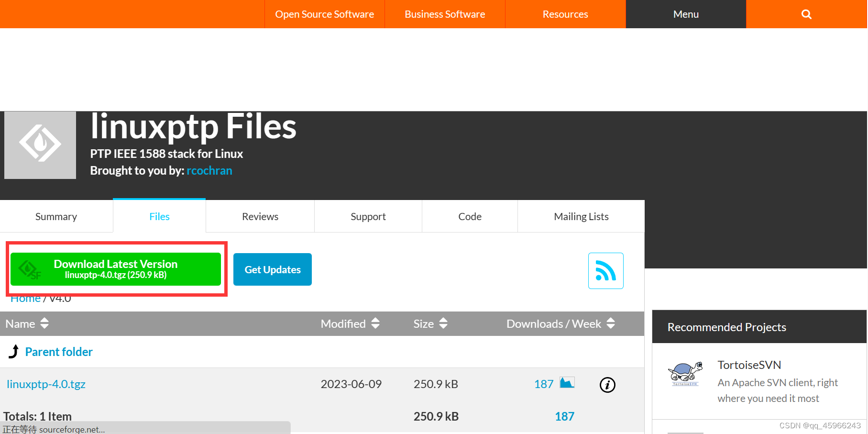Click the RSS feed icon
Screen dimensions: 868x434
(605, 271)
